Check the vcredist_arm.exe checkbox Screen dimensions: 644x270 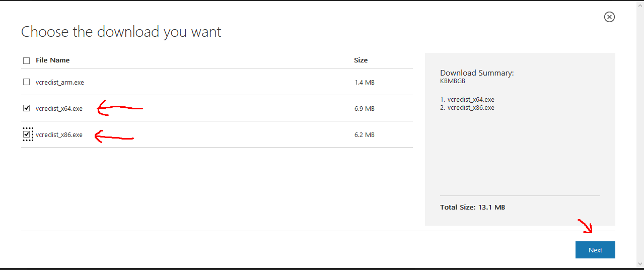(27, 82)
